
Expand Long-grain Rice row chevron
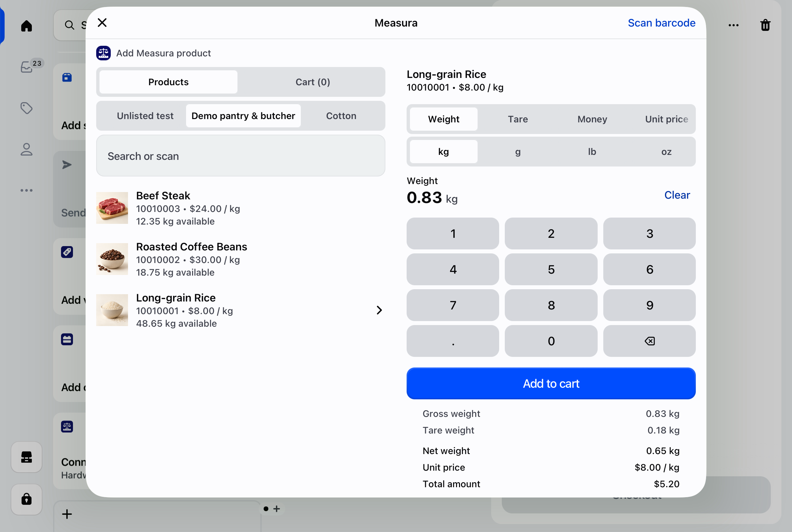click(x=379, y=310)
